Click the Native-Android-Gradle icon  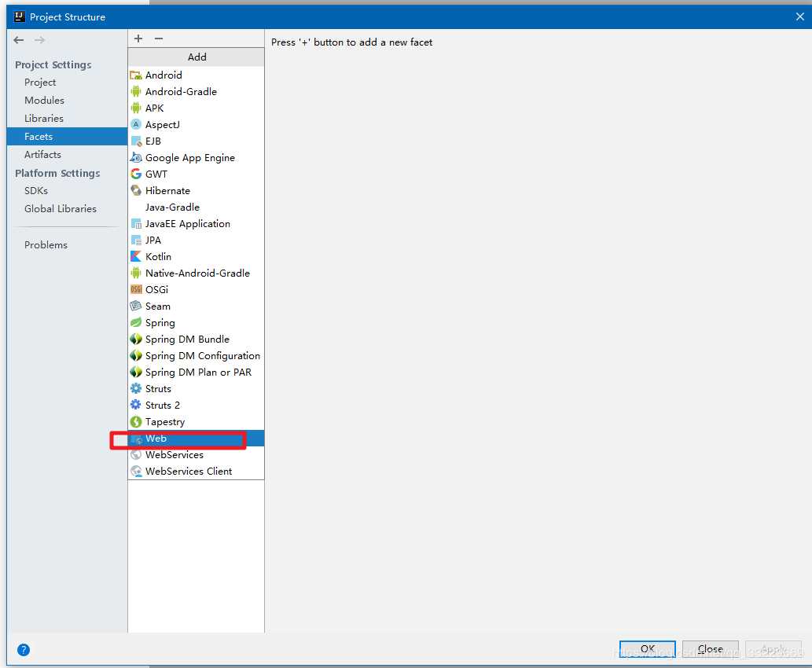136,273
